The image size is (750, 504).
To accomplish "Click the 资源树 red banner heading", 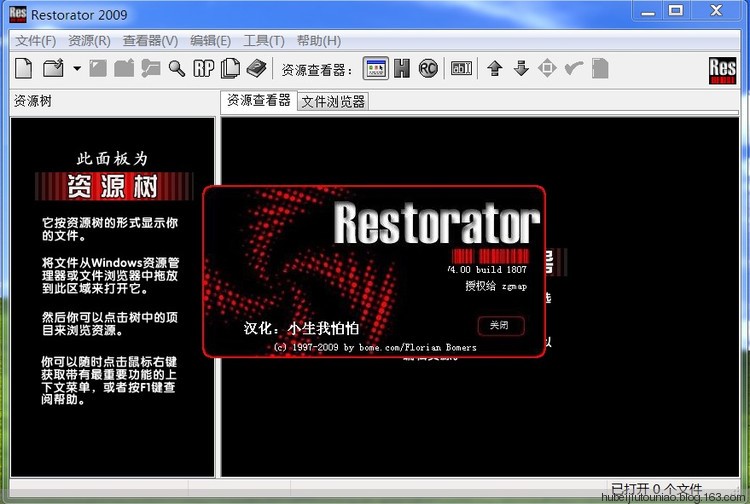I will (114, 186).
